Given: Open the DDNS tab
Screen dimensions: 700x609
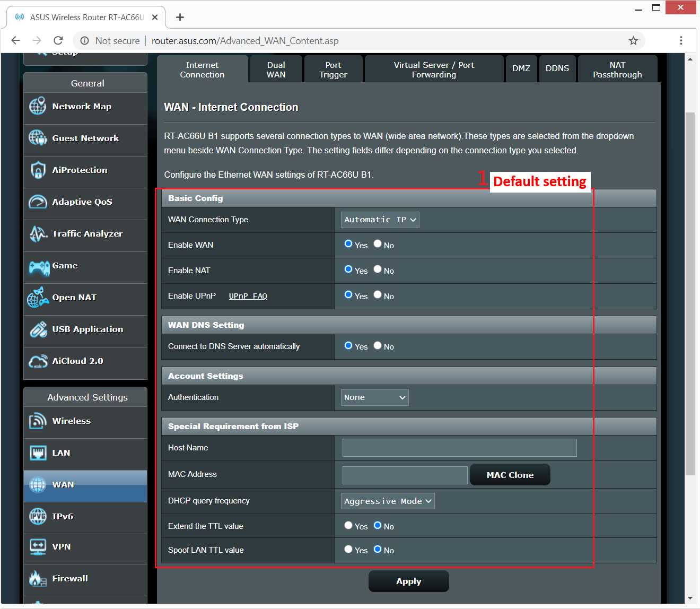Looking at the screenshot, I should pyautogui.click(x=557, y=68).
